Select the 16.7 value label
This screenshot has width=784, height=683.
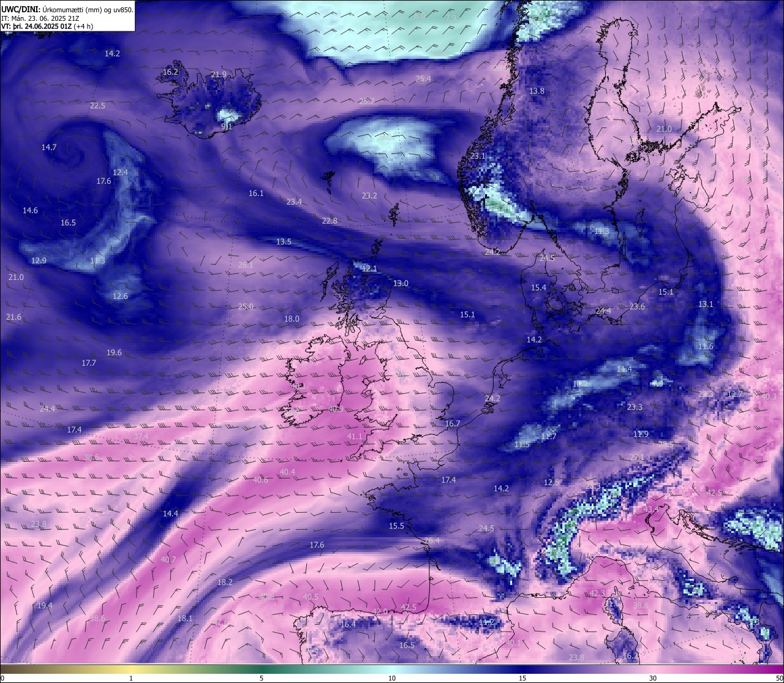[453, 424]
